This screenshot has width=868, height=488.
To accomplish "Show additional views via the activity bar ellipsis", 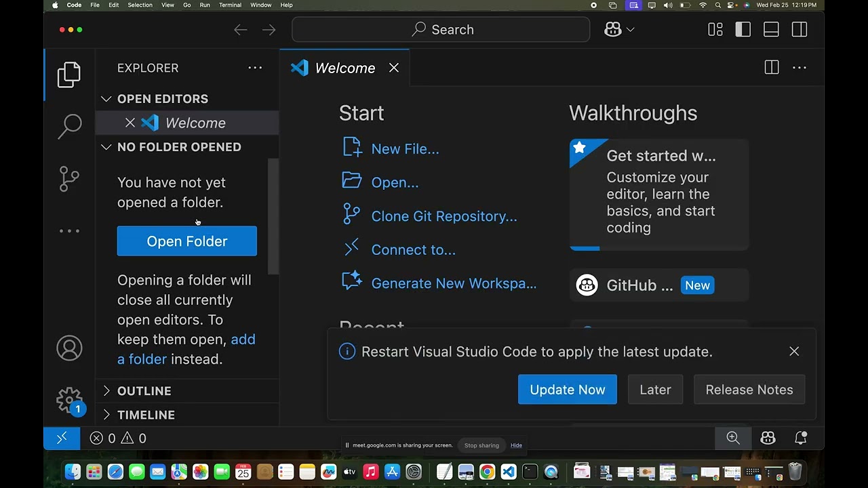I will click(x=69, y=231).
